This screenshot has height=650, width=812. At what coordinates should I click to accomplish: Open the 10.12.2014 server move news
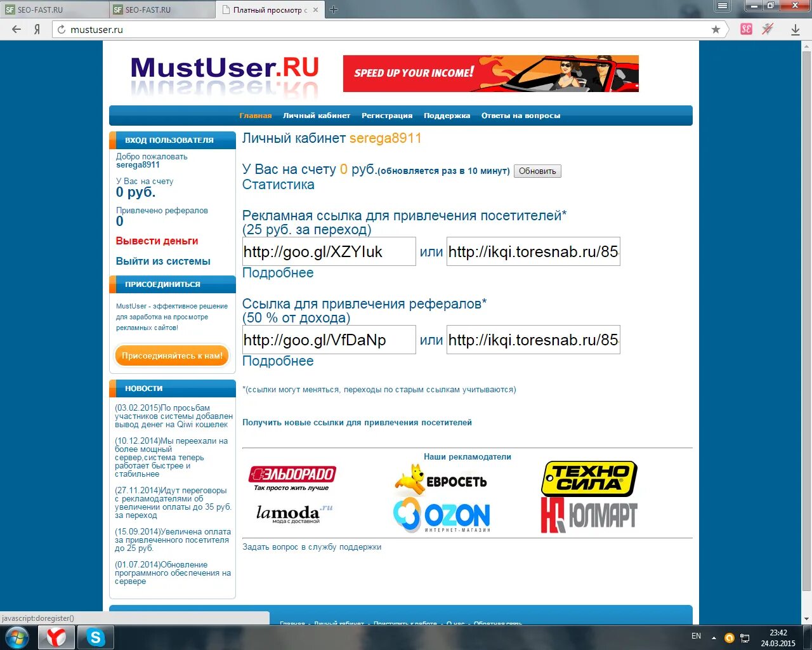tap(171, 458)
